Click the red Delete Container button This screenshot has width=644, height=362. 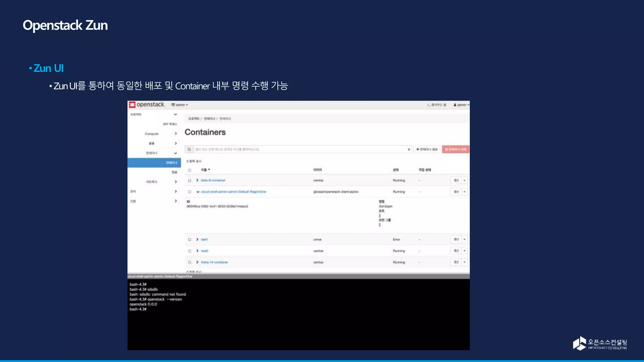tap(455, 149)
